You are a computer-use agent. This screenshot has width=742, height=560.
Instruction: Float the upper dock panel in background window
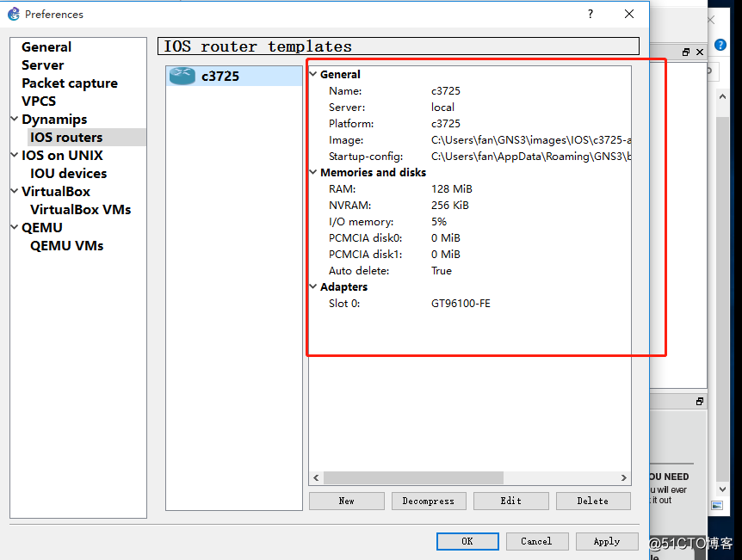click(x=686, y=52)
